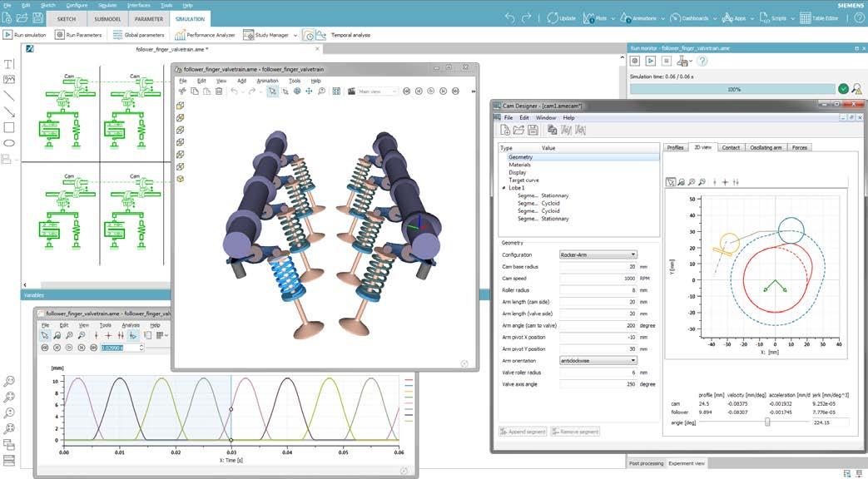Click the Cam base radius input field

[598, 267]
